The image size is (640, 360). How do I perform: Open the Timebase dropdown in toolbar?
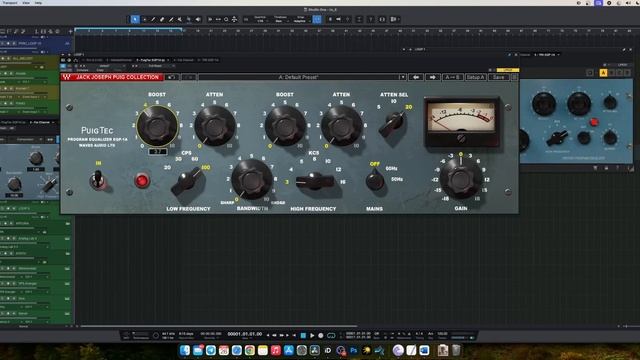(280, 19)
